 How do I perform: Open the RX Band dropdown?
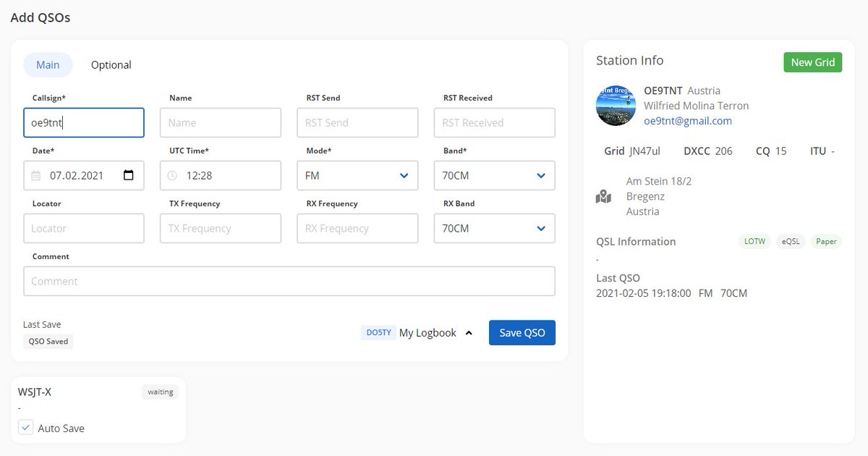495,228
